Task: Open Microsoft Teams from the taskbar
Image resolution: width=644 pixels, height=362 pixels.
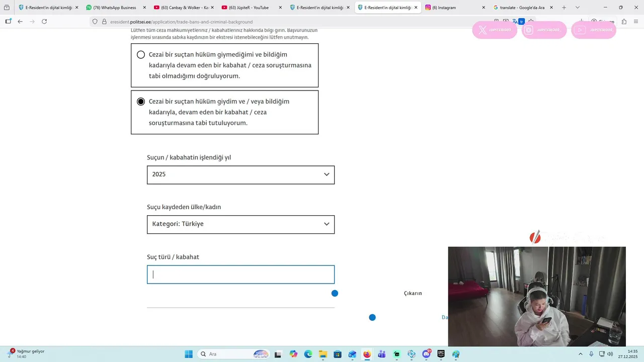Action: [382, 354]
